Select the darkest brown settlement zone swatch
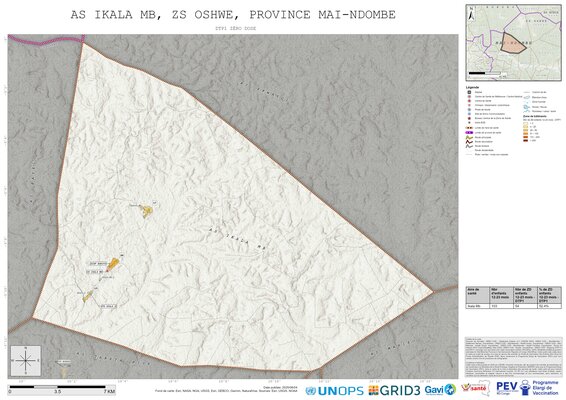 [x=526, y=140]
